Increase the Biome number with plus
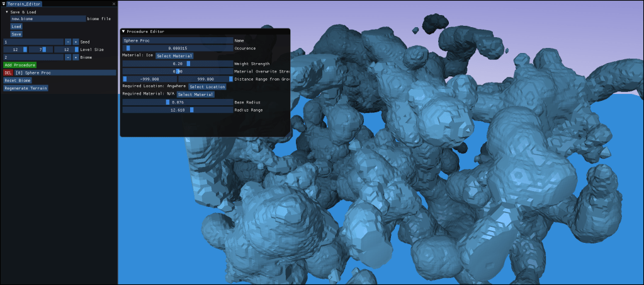The height and width of the screenshot is (285, 644). tap(76, 57)
